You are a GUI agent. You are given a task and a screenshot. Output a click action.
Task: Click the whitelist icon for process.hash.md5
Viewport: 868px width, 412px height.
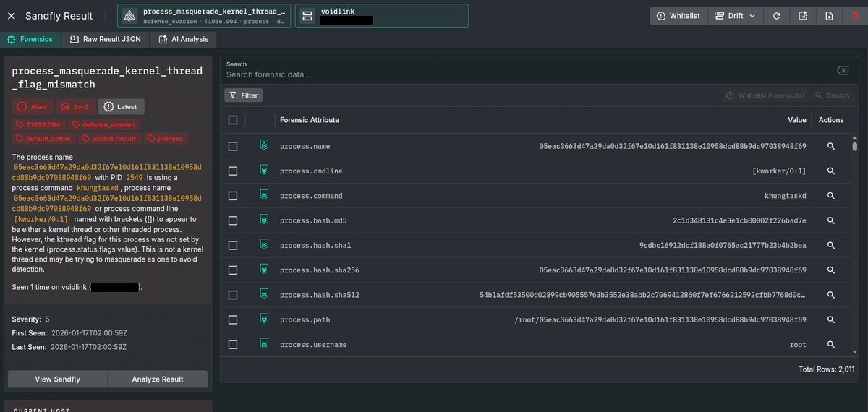[x=264, y=220]
